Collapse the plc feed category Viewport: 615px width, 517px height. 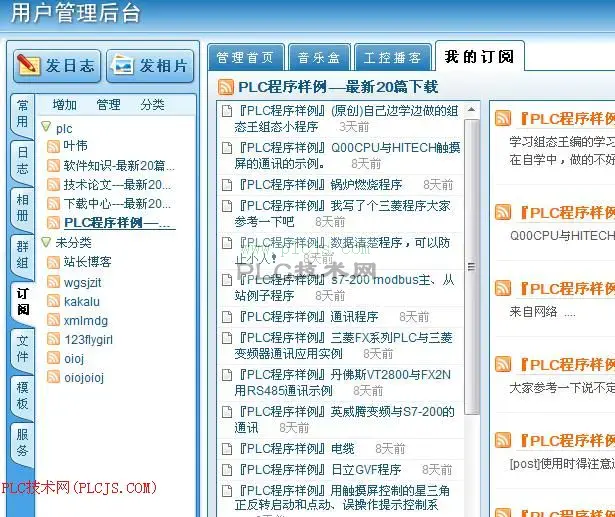pos(46,127)
